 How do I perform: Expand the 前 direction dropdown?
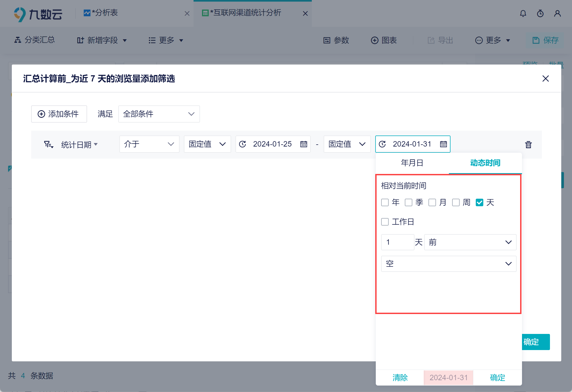pyautogui.click(x=470, y=242)
